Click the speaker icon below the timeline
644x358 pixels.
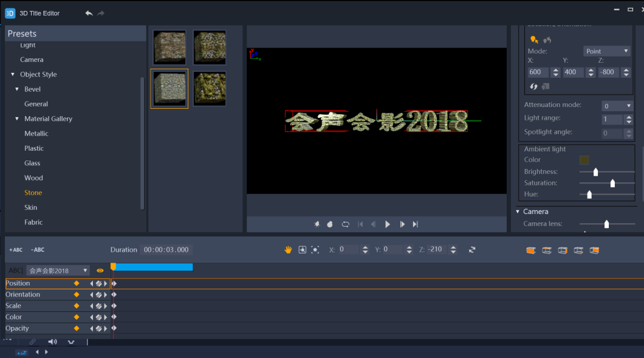click(x=53, y=342)
